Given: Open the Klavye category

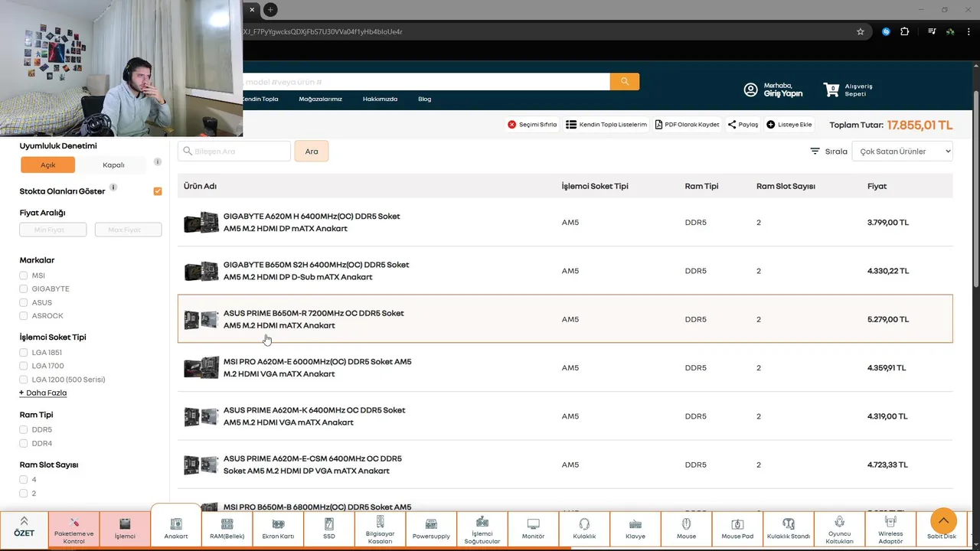Looking at the screenshot, I should 635,530.
